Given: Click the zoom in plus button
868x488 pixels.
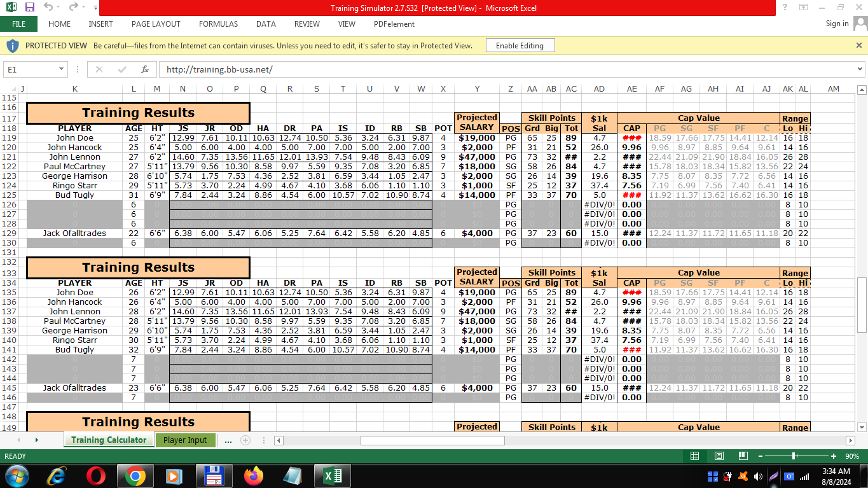Looking at the screenshot, I should [834, 456].
